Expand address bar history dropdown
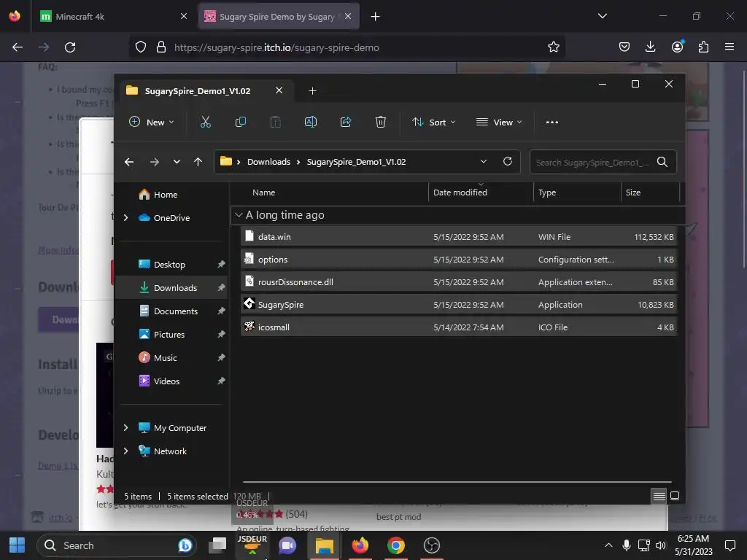The image size is (747, 560). pos(484,161)
